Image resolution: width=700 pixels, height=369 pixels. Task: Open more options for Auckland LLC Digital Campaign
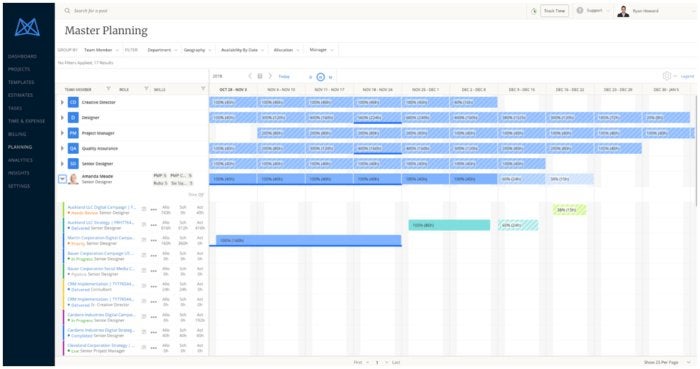point(154,210)
